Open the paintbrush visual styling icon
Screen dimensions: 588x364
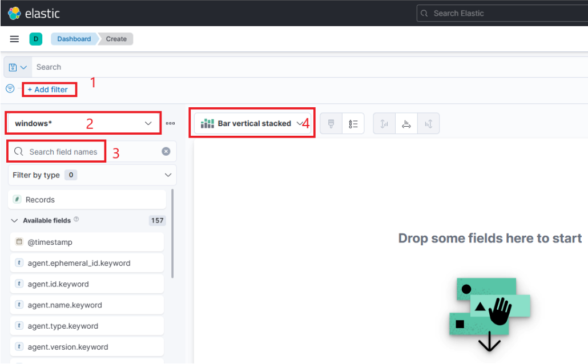331,123
